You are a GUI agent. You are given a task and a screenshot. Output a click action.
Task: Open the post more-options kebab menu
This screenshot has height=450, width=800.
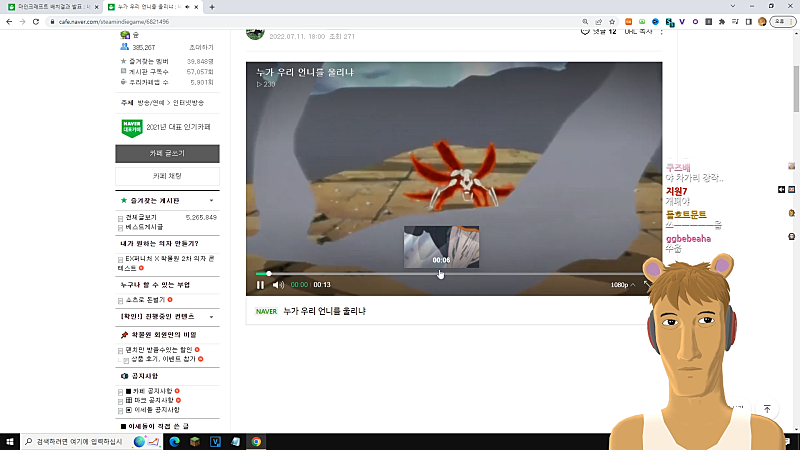coord(661,32)
